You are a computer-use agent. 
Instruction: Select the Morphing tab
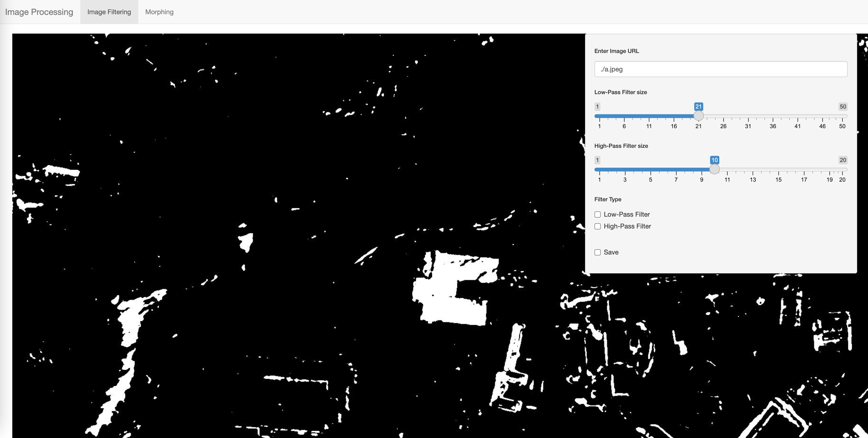(159, 12)
